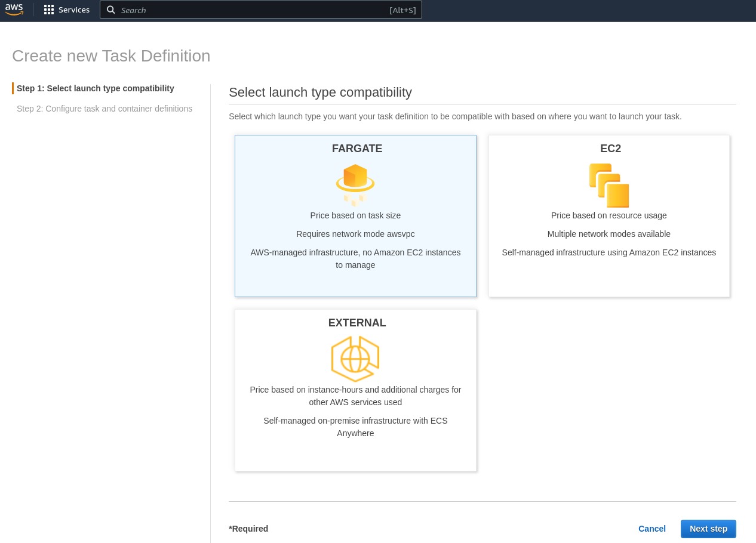The width and height of the screenshot is (756, 543).
Task: Click the External globe hexagon icon
Action: click(x=355, y=359)
